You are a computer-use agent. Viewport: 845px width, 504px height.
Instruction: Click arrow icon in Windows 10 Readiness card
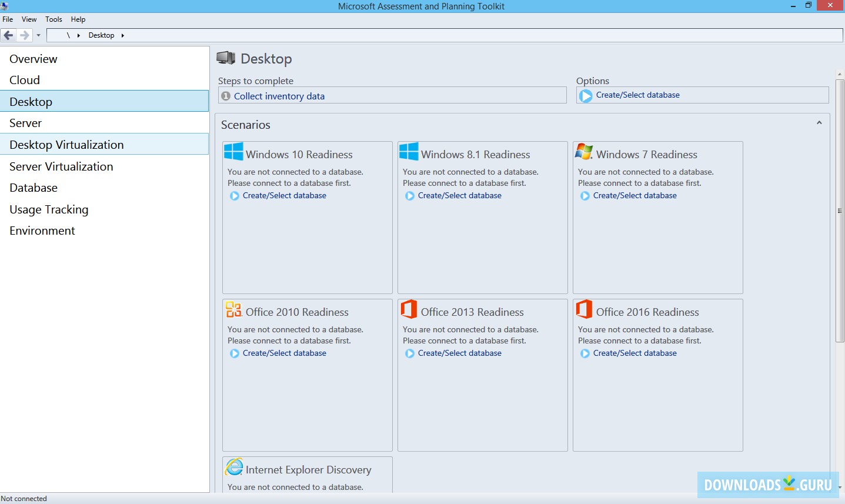coord(235,196)
